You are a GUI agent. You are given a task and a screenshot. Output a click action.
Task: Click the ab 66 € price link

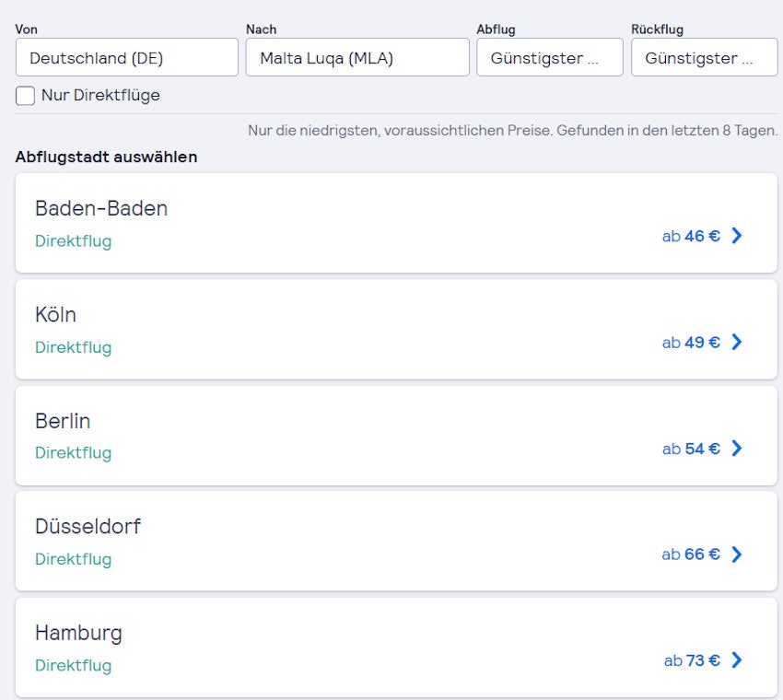pos(691,554)
